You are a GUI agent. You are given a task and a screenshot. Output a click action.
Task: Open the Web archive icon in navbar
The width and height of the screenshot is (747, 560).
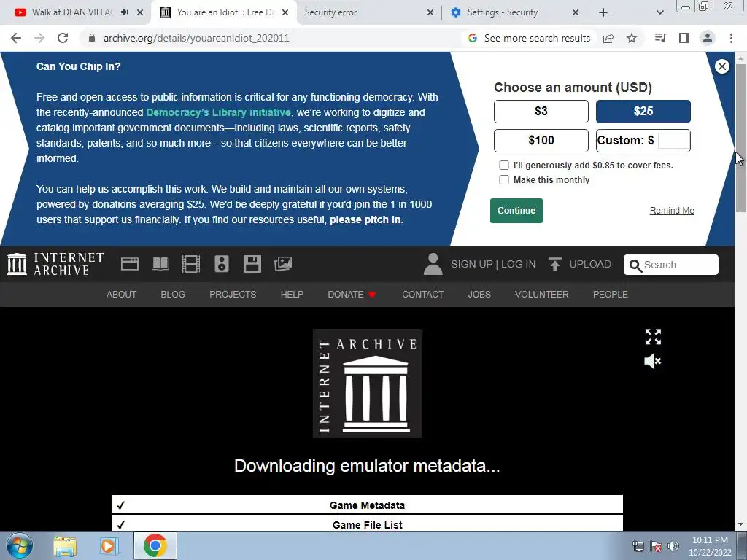tap(130, 264)
